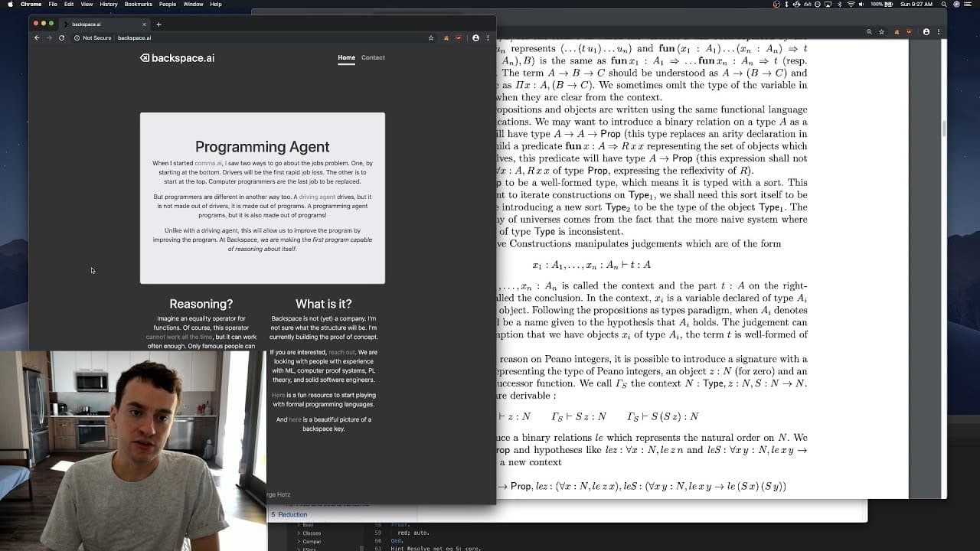The image size is (980, 551).
Task: Open the profile avatar in PDF window
Action: click(x=926, y=32)
